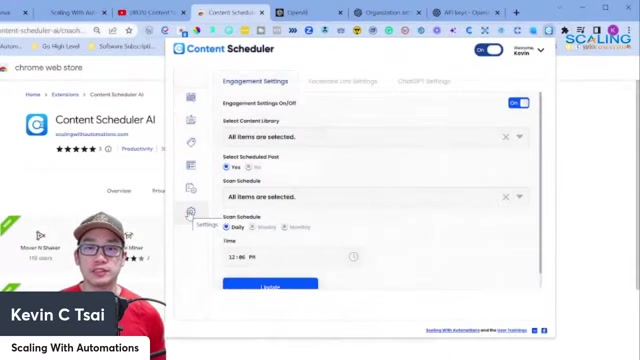Open Chrome extensions puzzle icon
The height and width of the screenshot is (360, 640).
[x=565, y=30]
